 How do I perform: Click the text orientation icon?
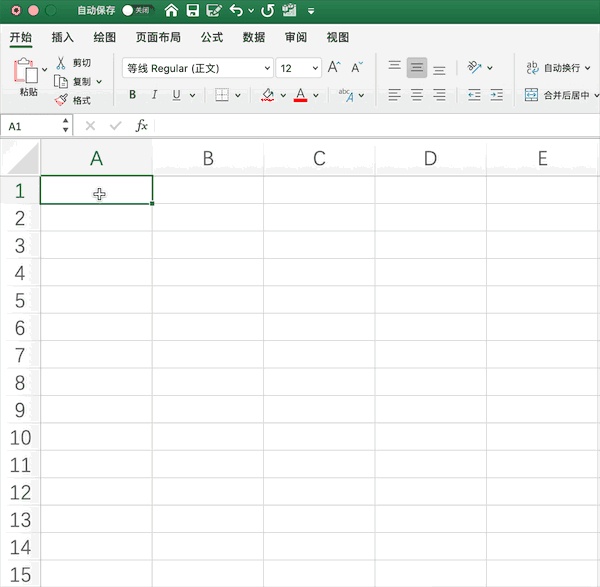tap(474, 67)
